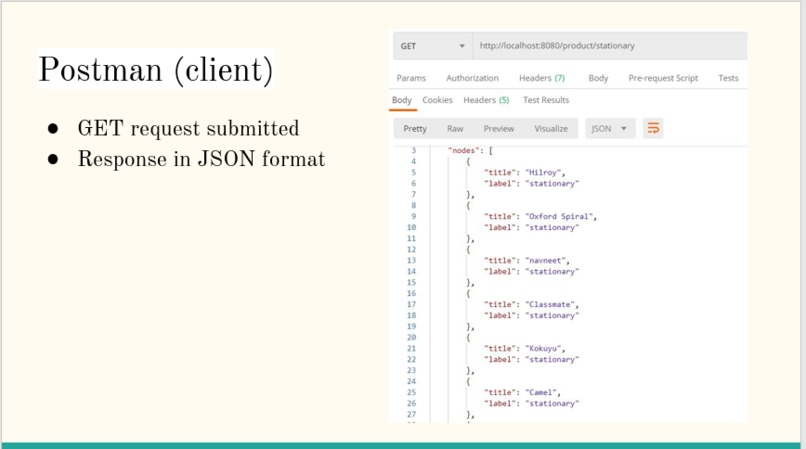Select the Pretty view button

coord(415,129)
